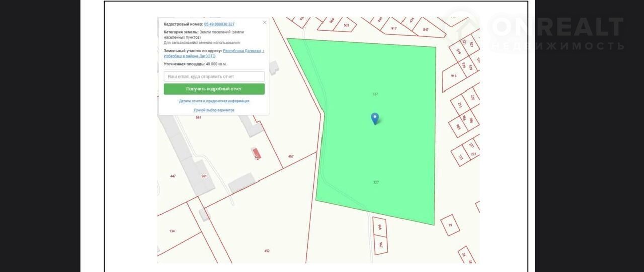Select the green highlighted parcel 327

coord(382,151)
